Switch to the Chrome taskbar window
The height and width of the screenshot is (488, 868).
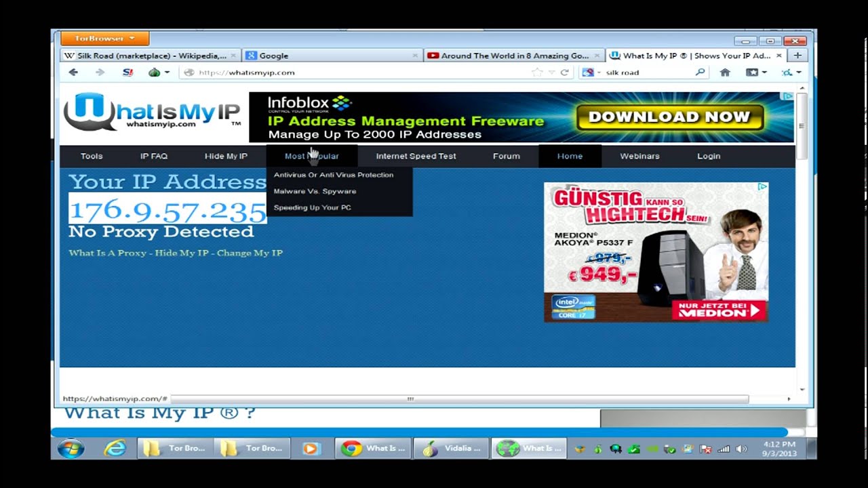tap(374, 448)
